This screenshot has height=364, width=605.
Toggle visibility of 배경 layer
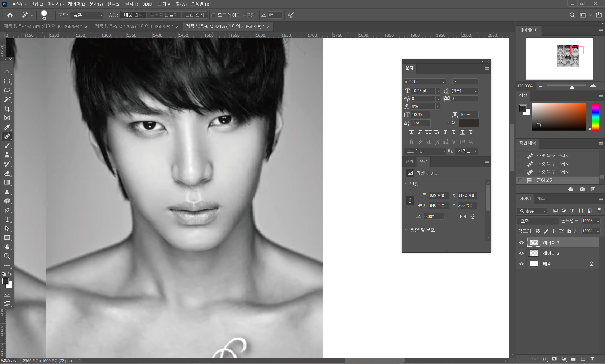522,264
